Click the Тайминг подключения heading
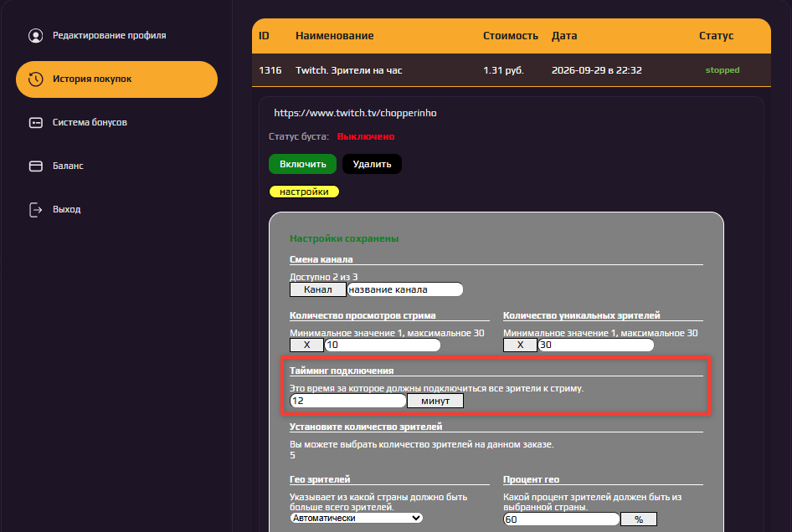 click(342, 371)
